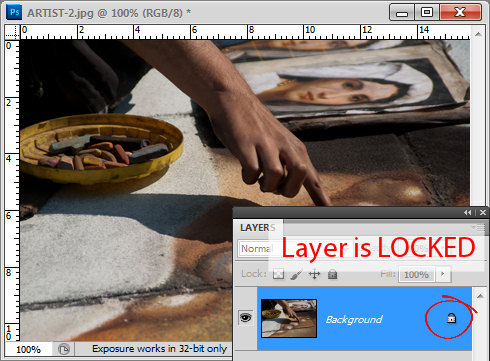Click the Fill 100% value field
Screen dimensions: 490x361
tap(416, 274)
